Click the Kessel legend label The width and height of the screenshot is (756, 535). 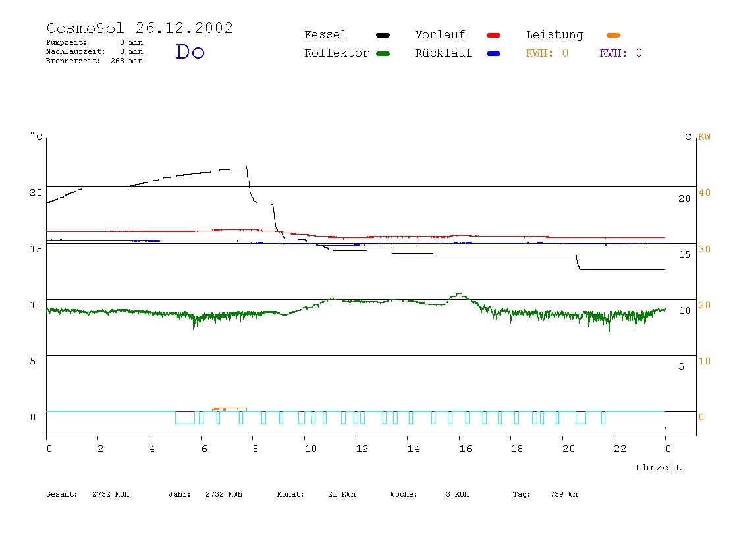[325, 35]
